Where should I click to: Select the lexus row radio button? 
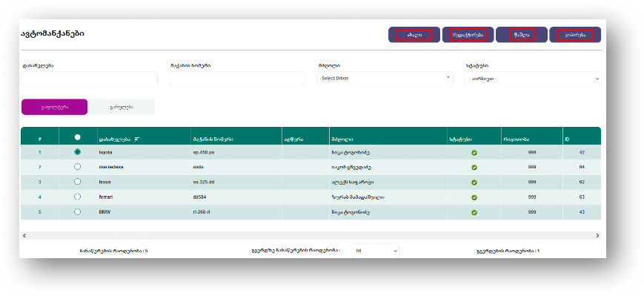point(77,181)
